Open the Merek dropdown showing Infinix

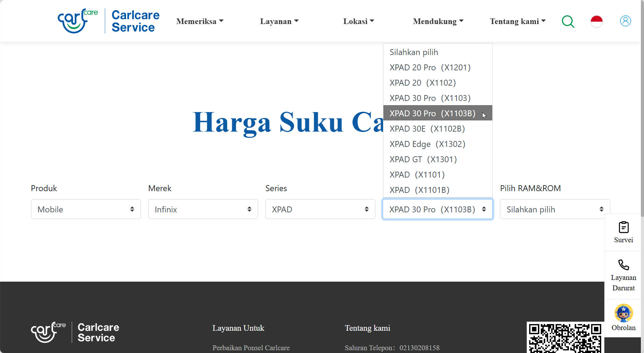[x=203, y=209]
